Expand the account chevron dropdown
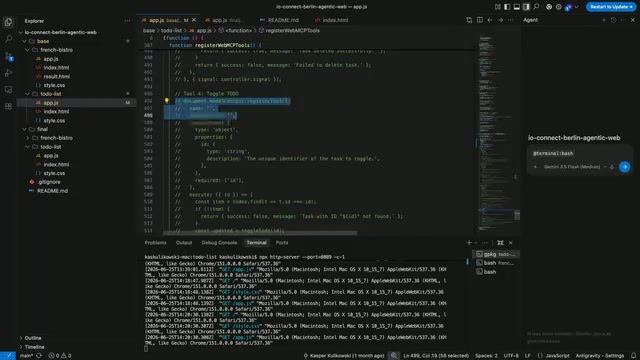Screen dimensions: 640x360 (576, 7)
